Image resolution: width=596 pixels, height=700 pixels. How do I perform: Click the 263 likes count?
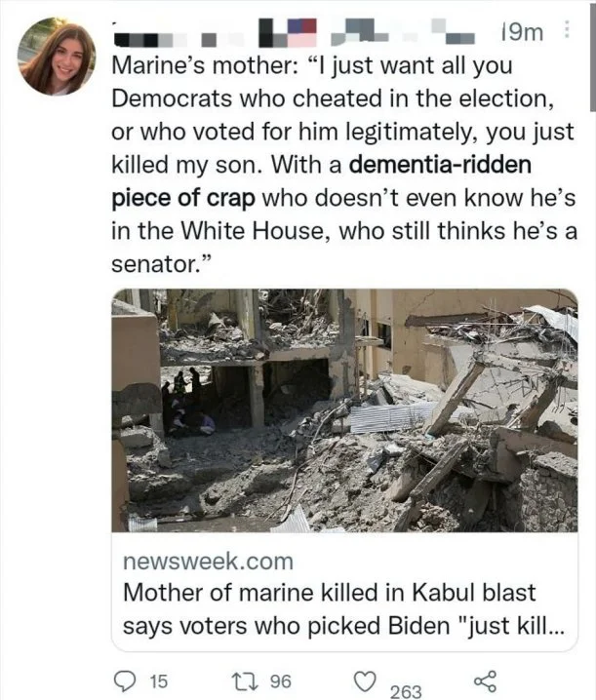click(405, 691)
